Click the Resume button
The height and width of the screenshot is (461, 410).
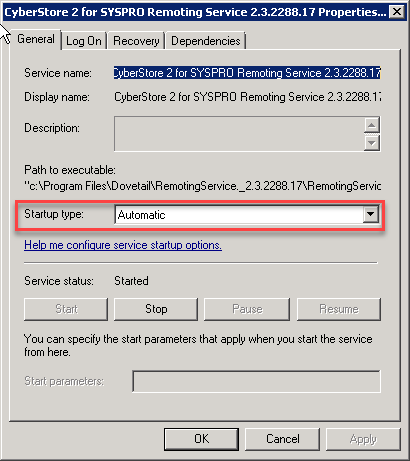(339, 309)
